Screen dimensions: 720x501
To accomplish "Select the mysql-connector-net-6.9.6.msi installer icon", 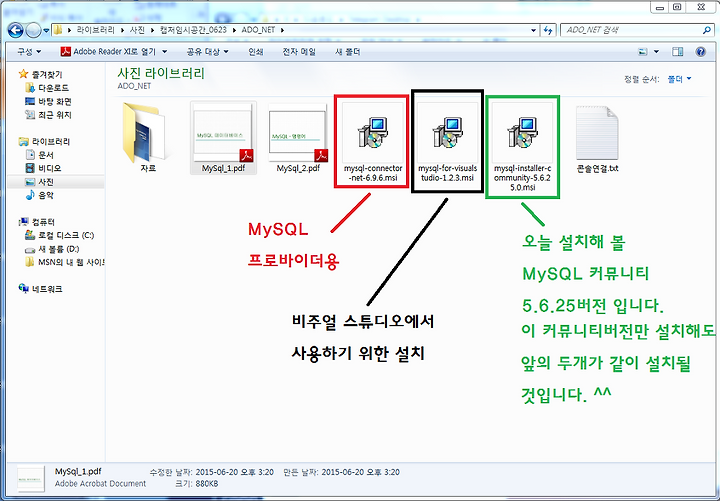I will (373, 132).
